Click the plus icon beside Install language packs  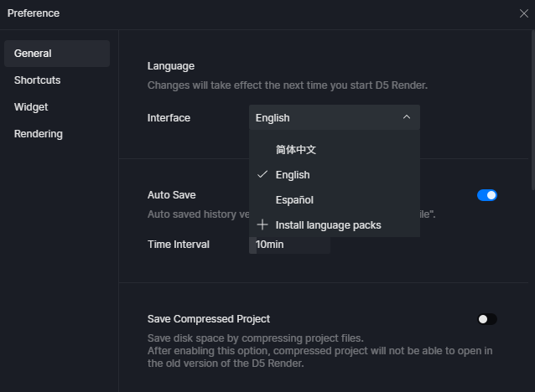click(x=262, y=225)
